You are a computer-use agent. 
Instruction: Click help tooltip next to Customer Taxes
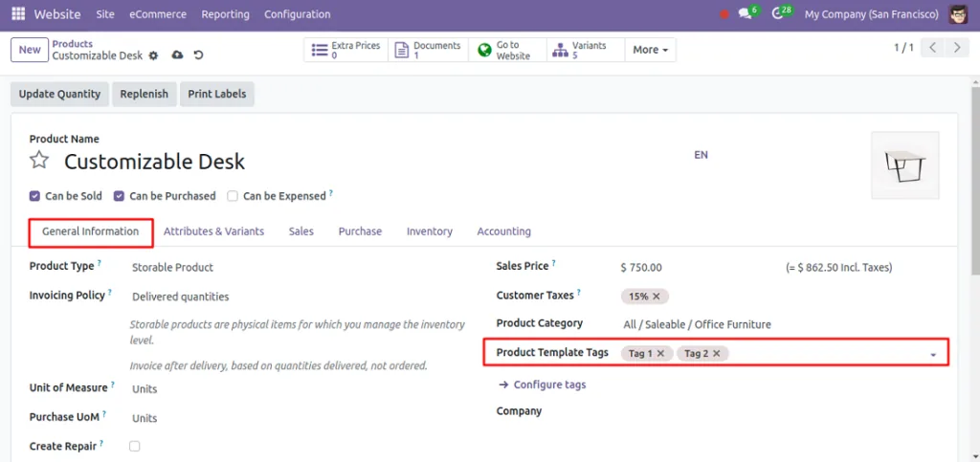click(579, 292)
